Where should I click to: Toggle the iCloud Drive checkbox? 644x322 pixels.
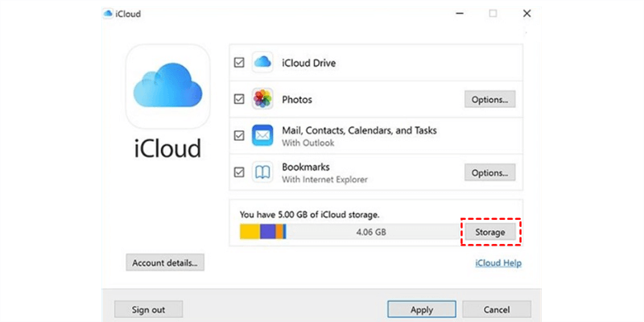[239, 62]
